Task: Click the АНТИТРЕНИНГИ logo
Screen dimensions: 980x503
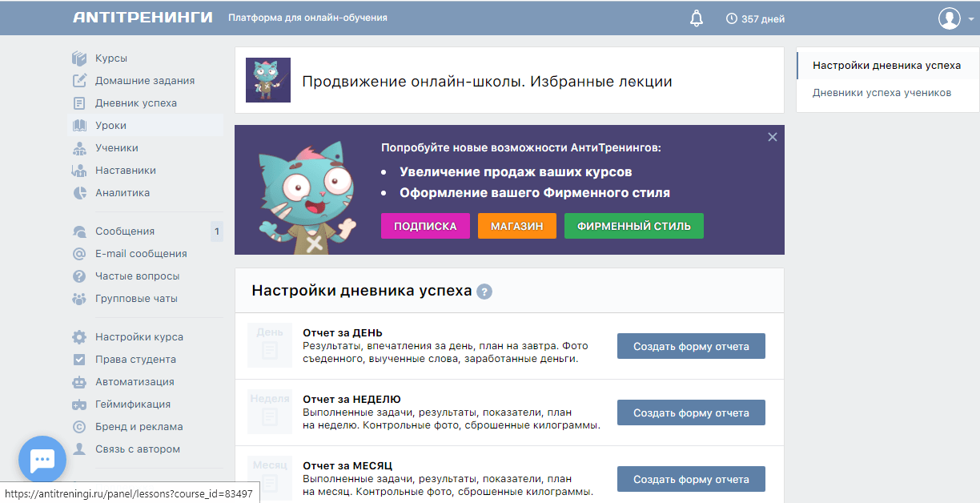Action: click(x=143, y=18)
